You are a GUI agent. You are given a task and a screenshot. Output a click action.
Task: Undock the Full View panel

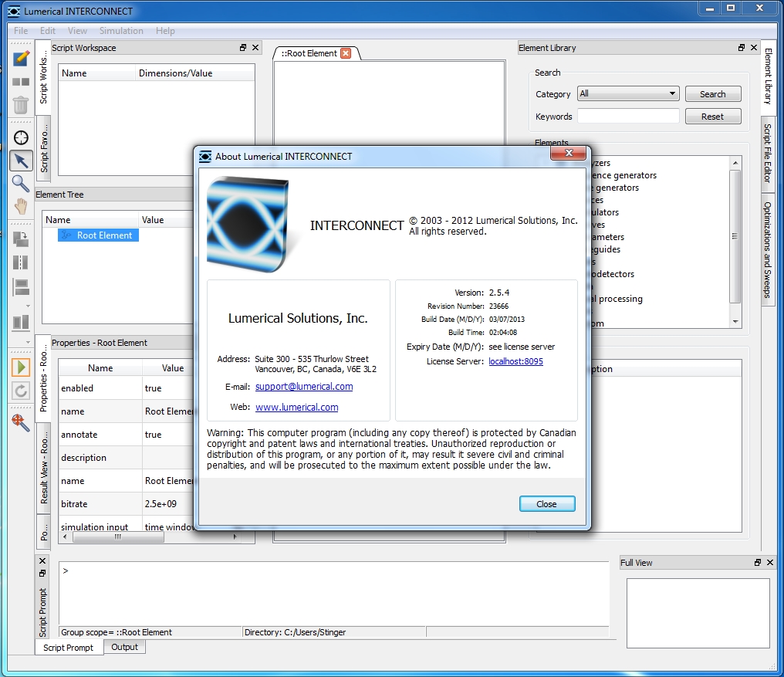pyautogui.click(x=758, y=563)
